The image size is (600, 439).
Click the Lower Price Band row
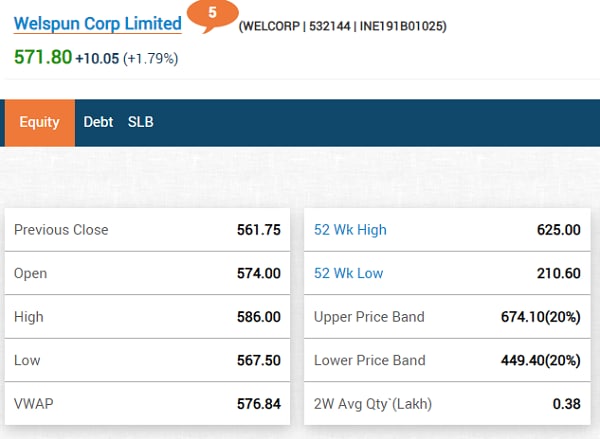click(x=447, y=360)
